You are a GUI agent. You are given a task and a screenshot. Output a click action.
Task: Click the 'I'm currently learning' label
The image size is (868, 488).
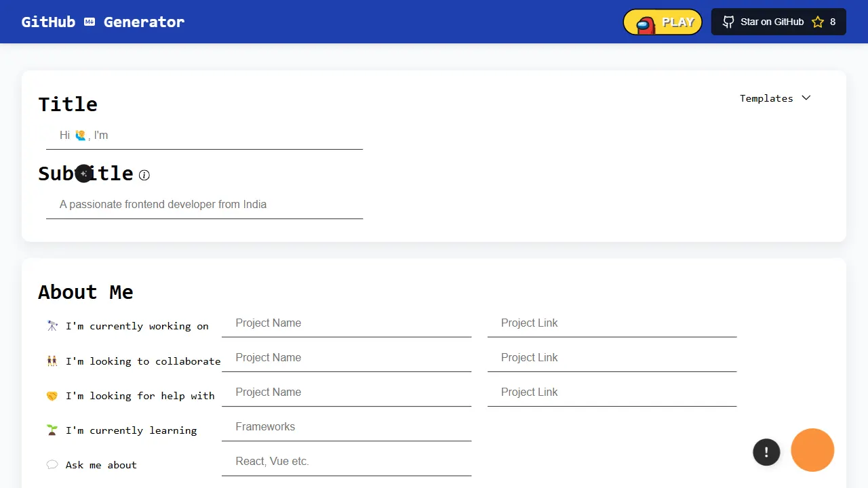(132, 430)
